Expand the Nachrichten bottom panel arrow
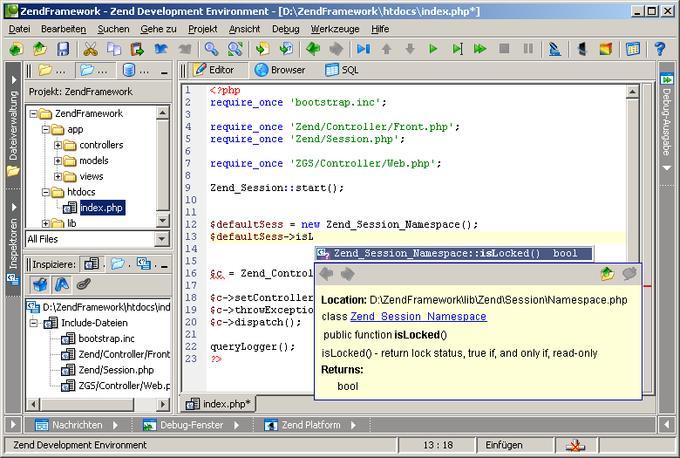Viewport: 680px width, 458px height. (115, 425)
